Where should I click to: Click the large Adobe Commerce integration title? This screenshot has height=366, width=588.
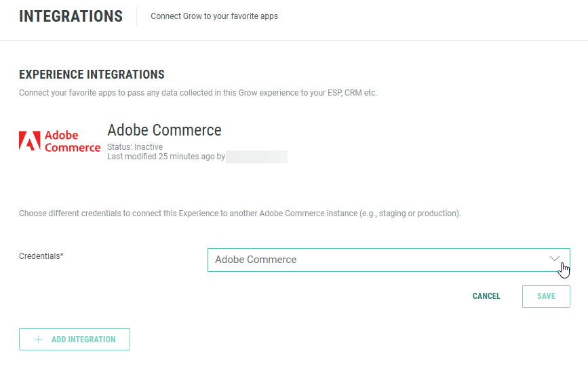[164, 130]
